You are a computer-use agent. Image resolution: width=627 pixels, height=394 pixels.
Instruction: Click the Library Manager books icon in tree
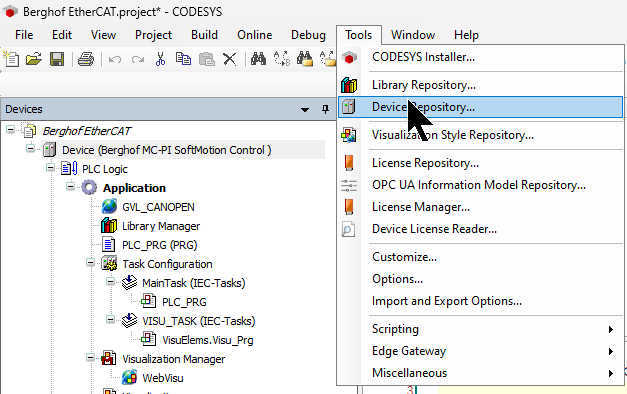109,226
